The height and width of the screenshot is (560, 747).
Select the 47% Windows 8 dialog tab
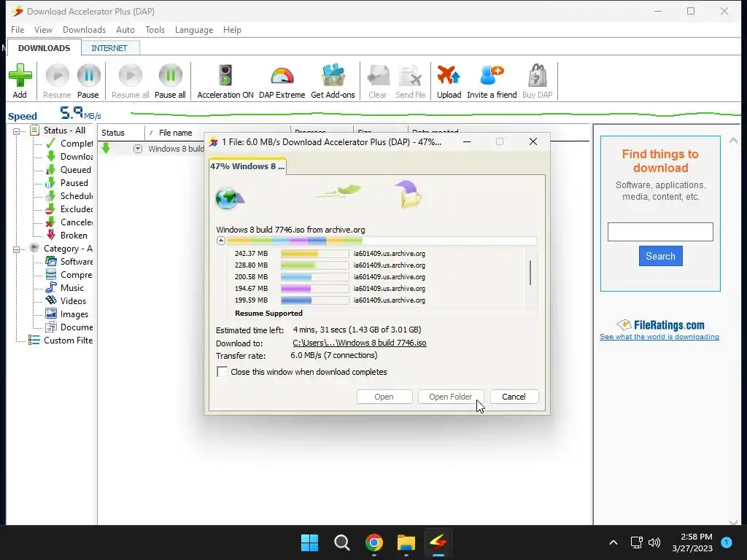click(x=247, y=166)
